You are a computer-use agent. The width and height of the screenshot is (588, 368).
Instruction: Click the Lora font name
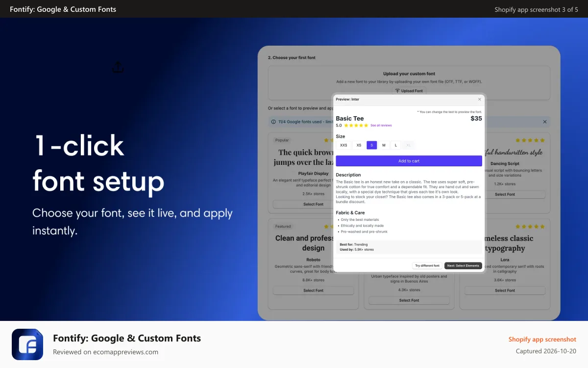click(505, 260)
